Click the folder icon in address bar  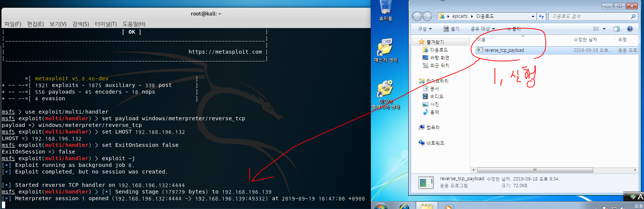pyautogui.click(x=442, y=16)
